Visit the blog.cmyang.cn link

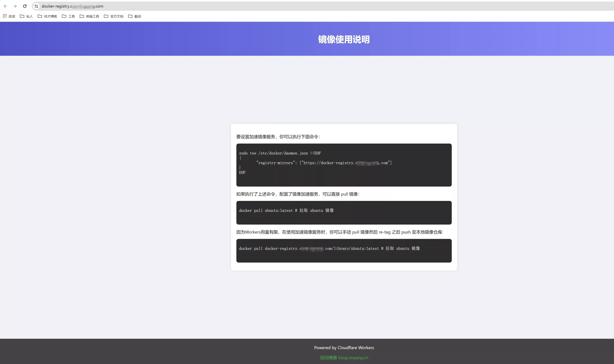pyautogui.click(x=344, y=358)
